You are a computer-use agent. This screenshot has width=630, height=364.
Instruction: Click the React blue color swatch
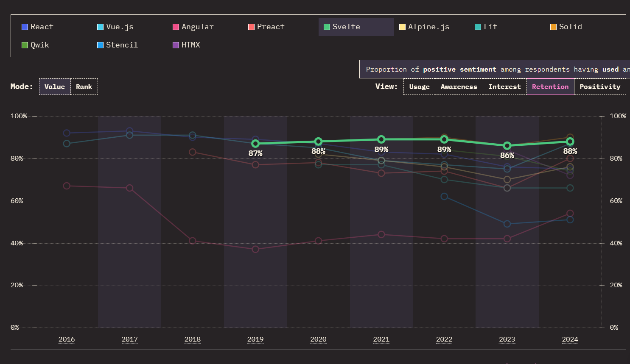pyautogui.click(x=25, y=27)
